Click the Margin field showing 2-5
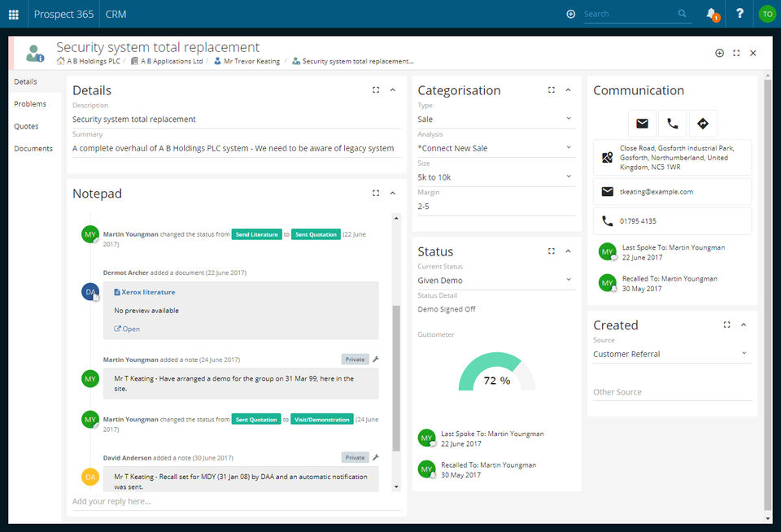This screenshot has width=781, height=532. point(496,207)
